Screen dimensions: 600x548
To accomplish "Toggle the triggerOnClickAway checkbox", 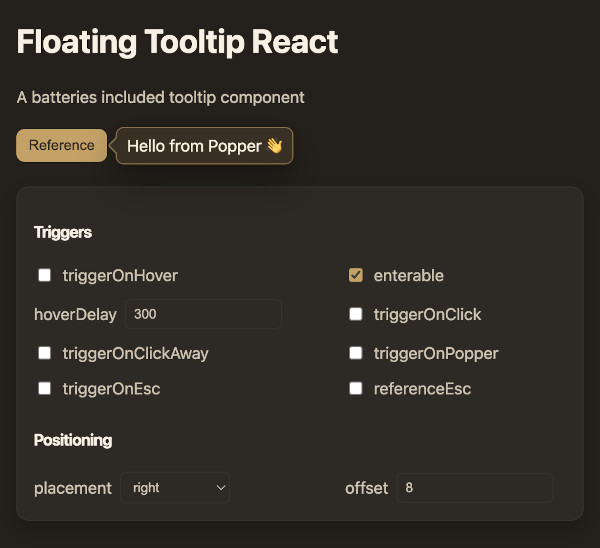I will [x=44, y=353].
